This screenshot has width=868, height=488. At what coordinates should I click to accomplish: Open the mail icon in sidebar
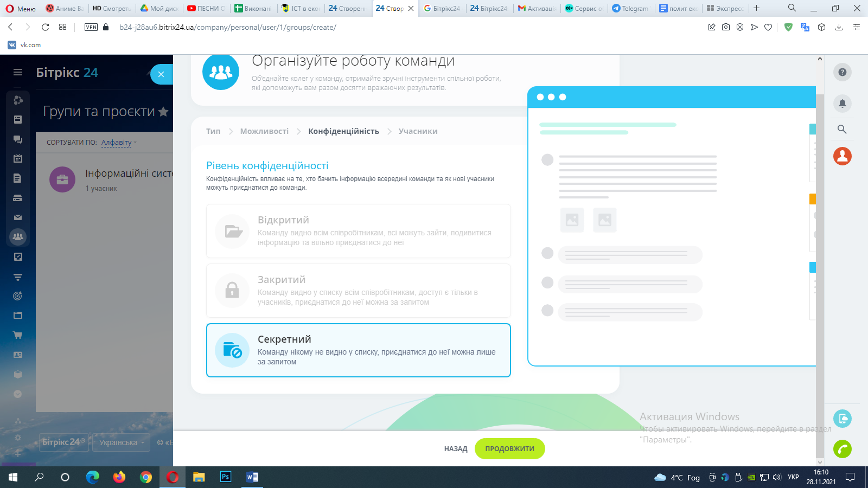point(18,217)
